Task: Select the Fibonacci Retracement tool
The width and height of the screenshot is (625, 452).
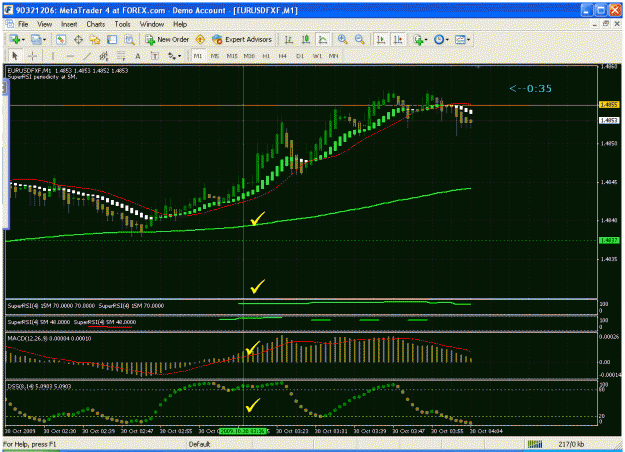Action: 121,56
